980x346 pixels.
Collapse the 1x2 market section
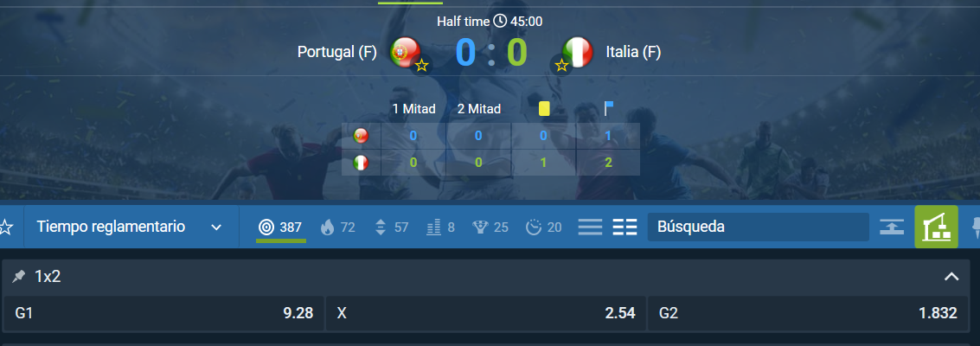(x=951, y=277)
